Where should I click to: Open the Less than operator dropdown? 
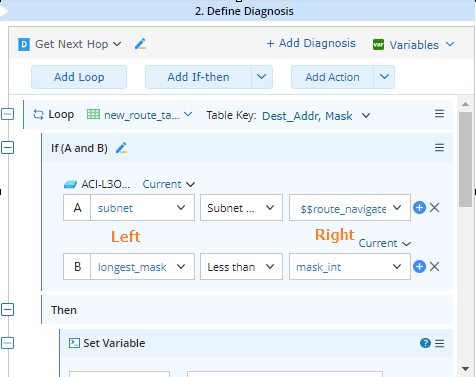pos(241,267)
